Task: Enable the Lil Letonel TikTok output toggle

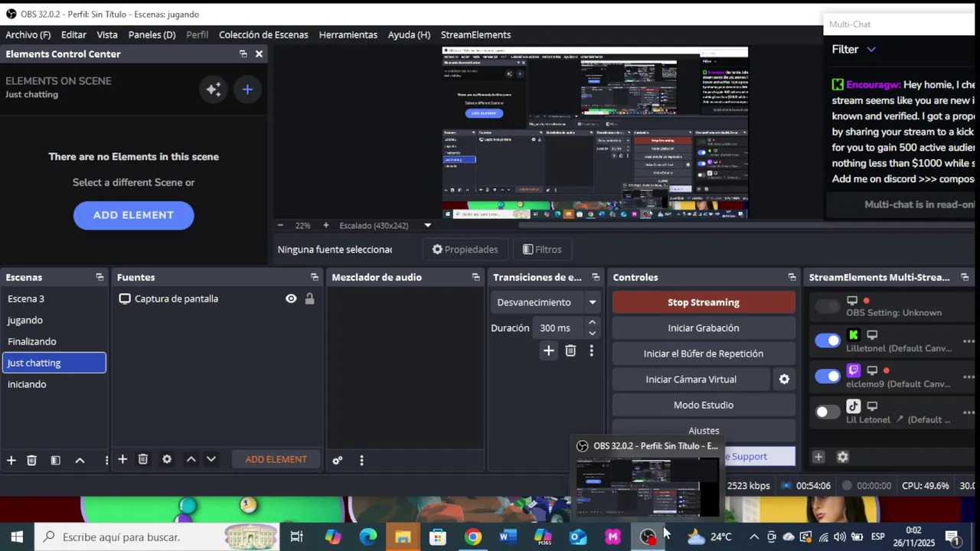Action: click(827, 412)
